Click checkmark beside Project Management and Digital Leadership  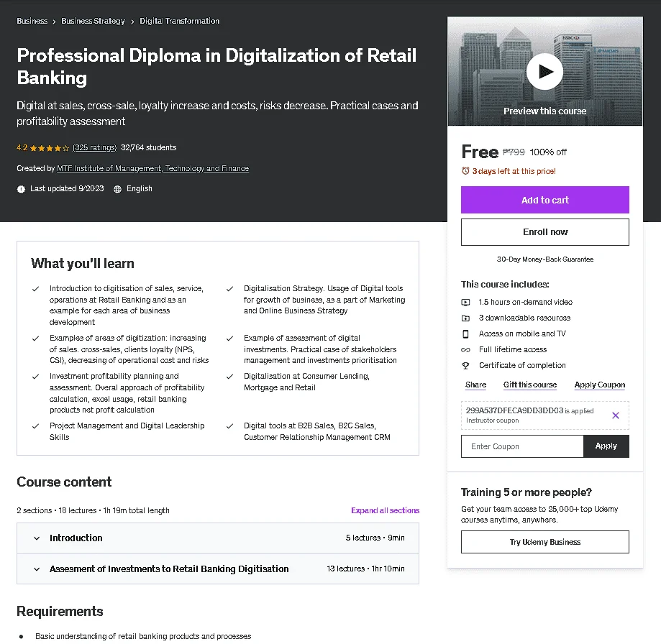(x=36, y=426)
